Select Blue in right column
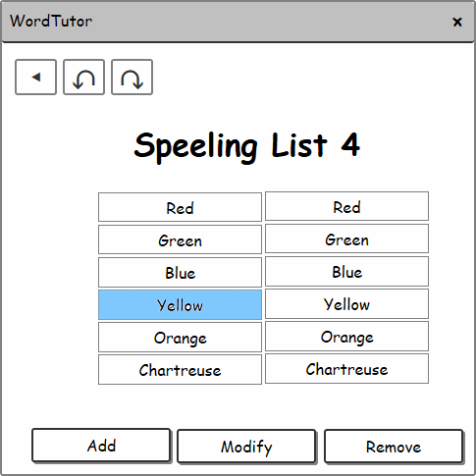Screen dimensions: 476x476 tap(346, 271)
